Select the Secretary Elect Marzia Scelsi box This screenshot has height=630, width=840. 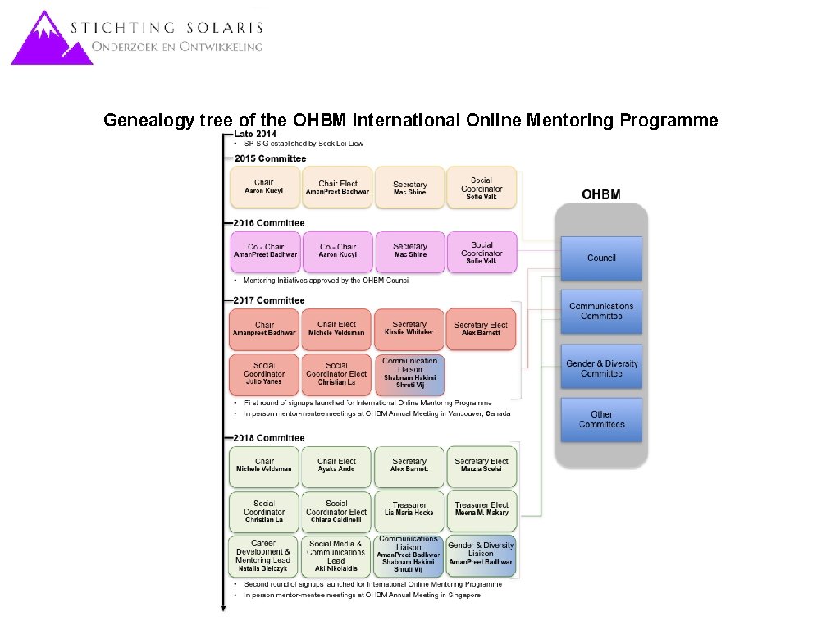pos(482,467)
